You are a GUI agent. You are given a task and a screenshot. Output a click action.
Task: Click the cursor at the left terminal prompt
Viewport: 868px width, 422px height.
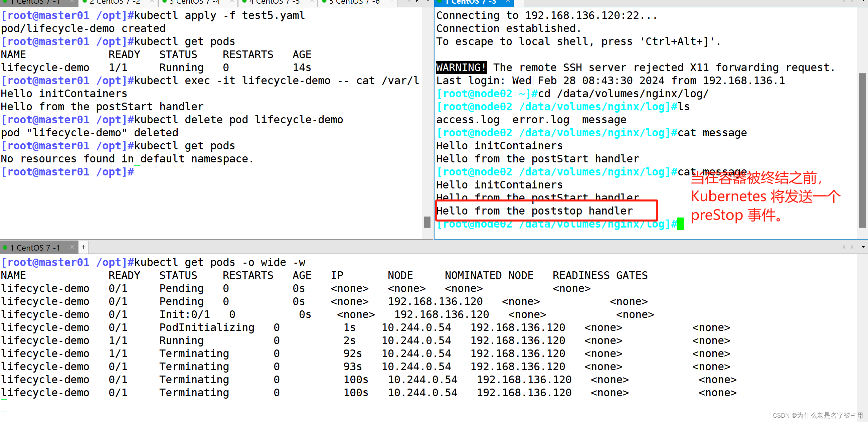(x=137, y=172)
